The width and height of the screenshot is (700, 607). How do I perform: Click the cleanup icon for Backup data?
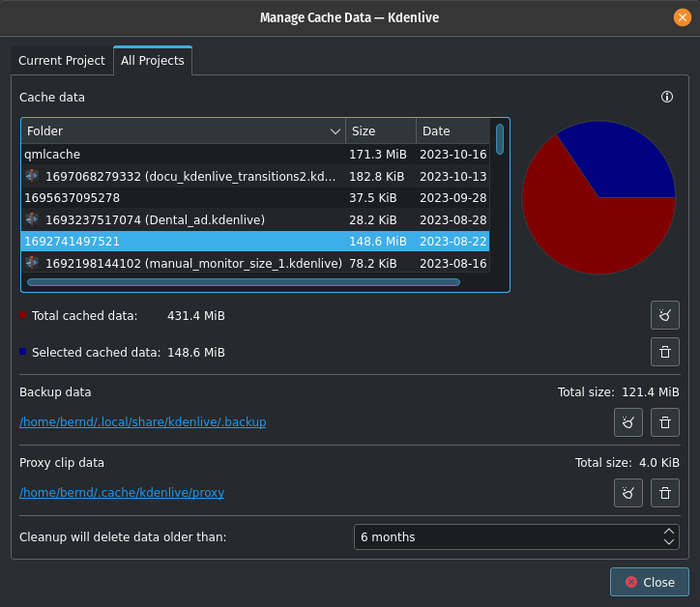point(628,422)
